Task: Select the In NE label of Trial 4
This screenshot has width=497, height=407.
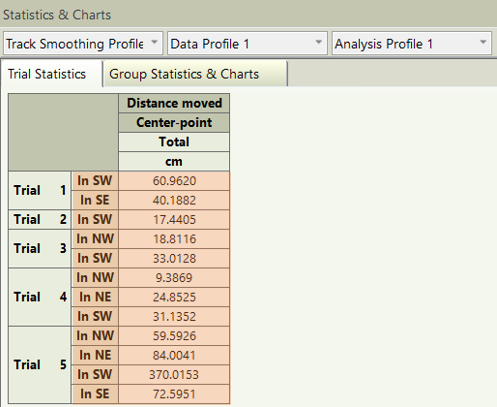Action: 95,297
